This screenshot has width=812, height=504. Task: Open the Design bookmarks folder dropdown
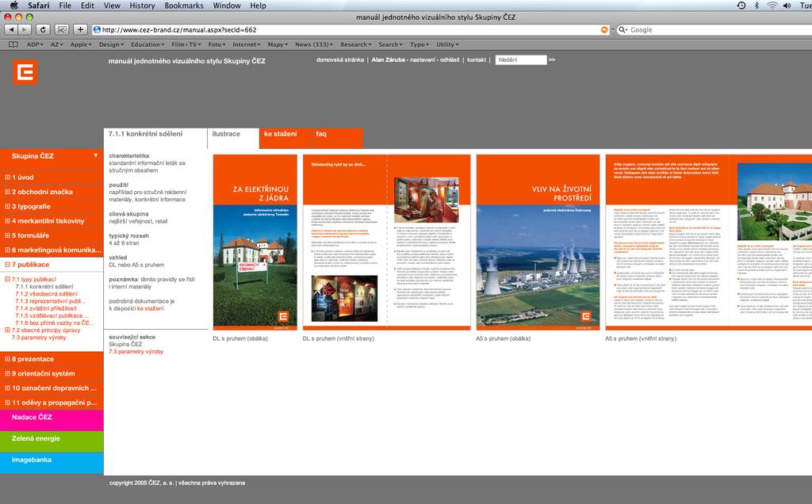tap(111, 44)
